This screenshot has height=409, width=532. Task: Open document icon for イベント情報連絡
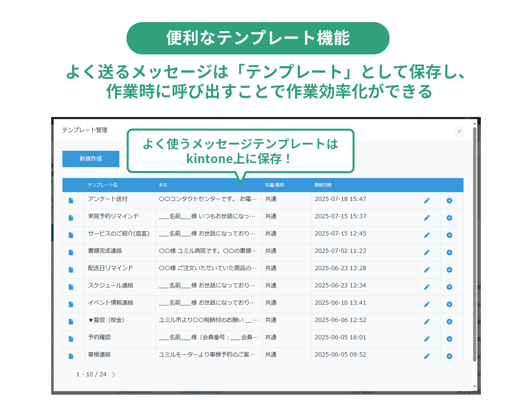pyautogui.click(x=71, y=304)
